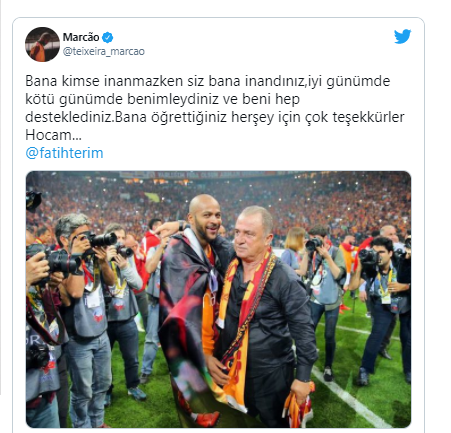Click the blue verified badge beside Marcão
Viewport: 451px width, 433px height.
pyautogui.click(x=107, y=37)
